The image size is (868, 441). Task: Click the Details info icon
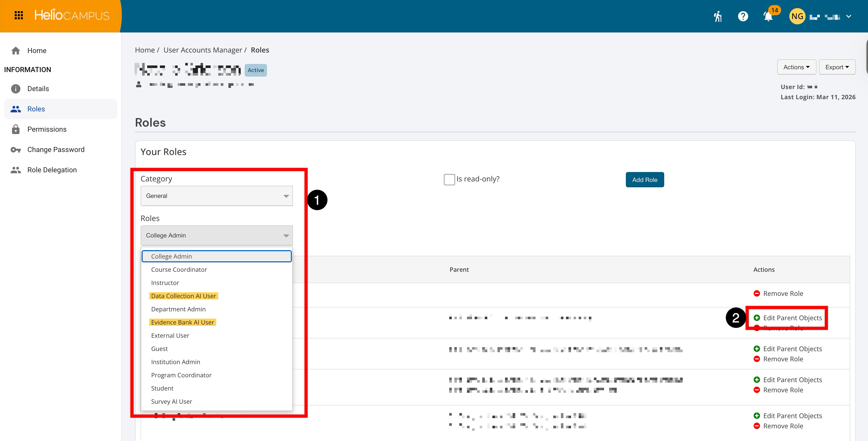coord(15,89)
